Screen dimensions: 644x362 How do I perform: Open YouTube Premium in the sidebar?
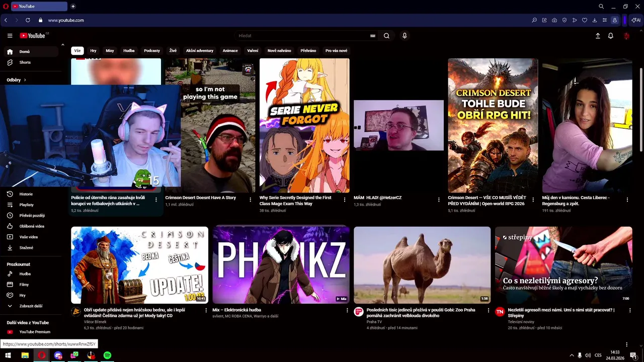(x=31, y=332)
